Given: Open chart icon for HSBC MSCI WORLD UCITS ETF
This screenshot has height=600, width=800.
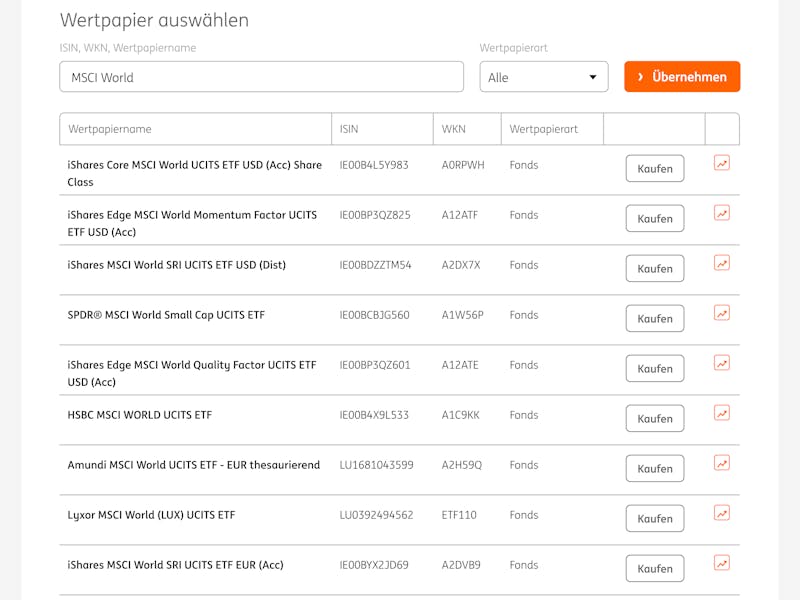Looking at the screenshot, I should point(721,413).
